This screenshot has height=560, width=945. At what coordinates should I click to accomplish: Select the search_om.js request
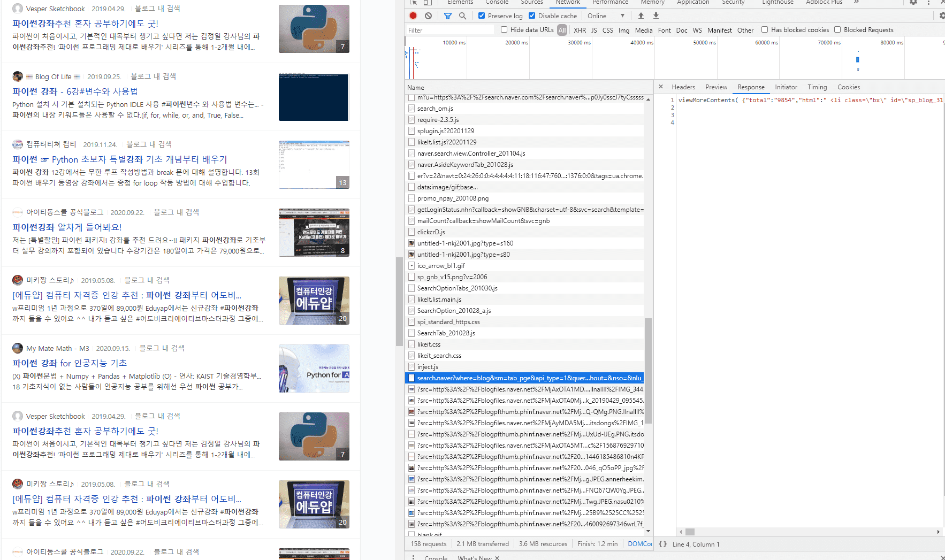click(435, 109)
